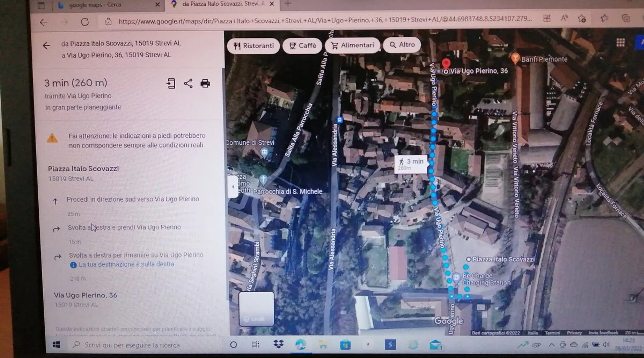The height and width of the screenshot is (358, 644).
Task: Click the Alimentari filter chip
Action: click(352, 45)
